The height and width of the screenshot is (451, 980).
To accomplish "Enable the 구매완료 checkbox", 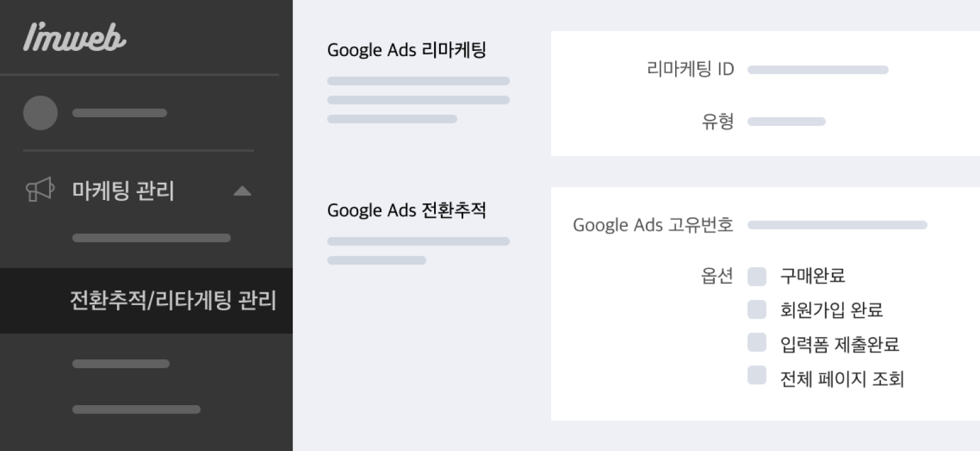I will point(757,276).
